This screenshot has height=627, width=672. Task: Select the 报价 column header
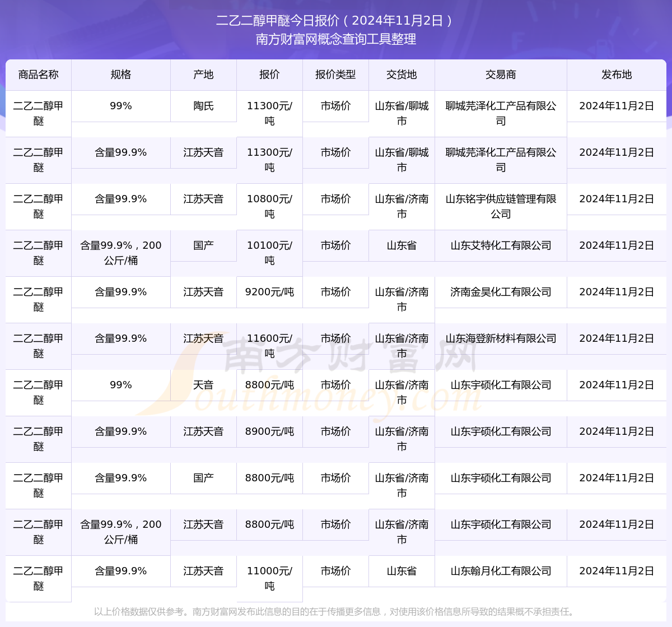(x=269, y=75)
